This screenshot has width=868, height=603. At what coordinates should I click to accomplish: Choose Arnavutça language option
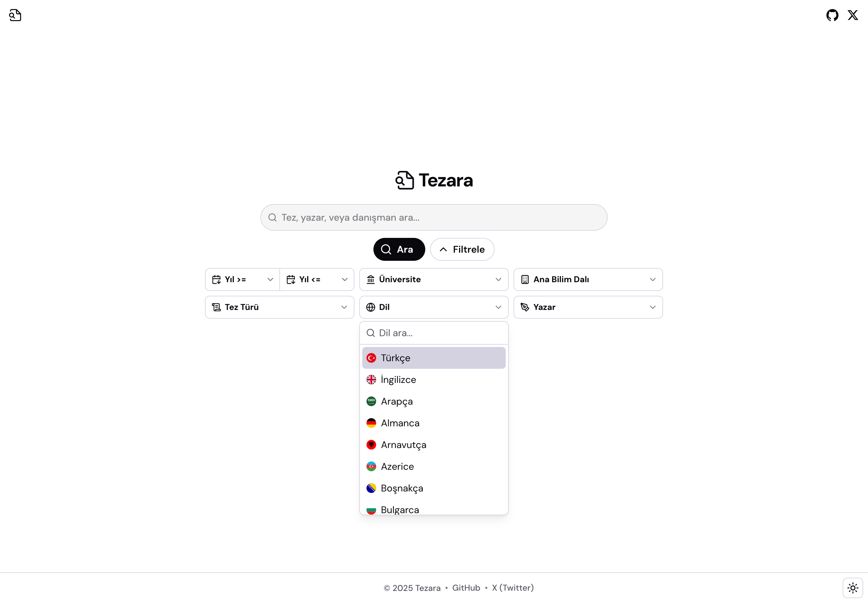click(x=434, y=445)
